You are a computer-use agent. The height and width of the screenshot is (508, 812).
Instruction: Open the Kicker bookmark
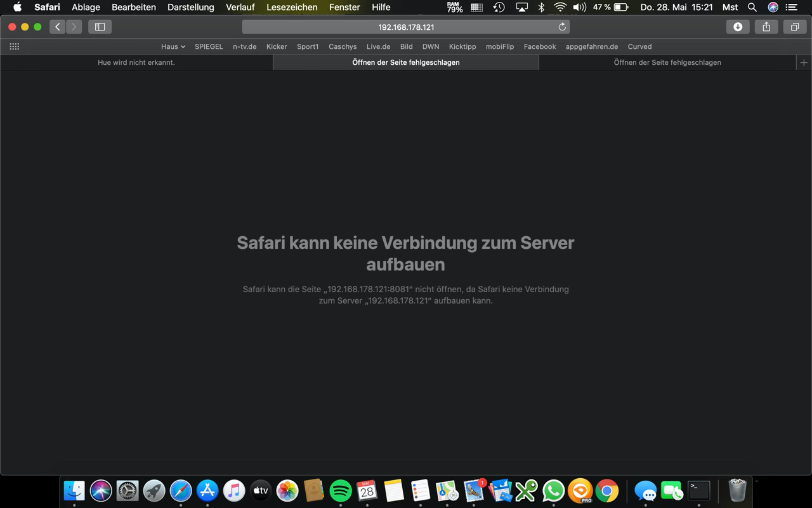click(277, 46)
